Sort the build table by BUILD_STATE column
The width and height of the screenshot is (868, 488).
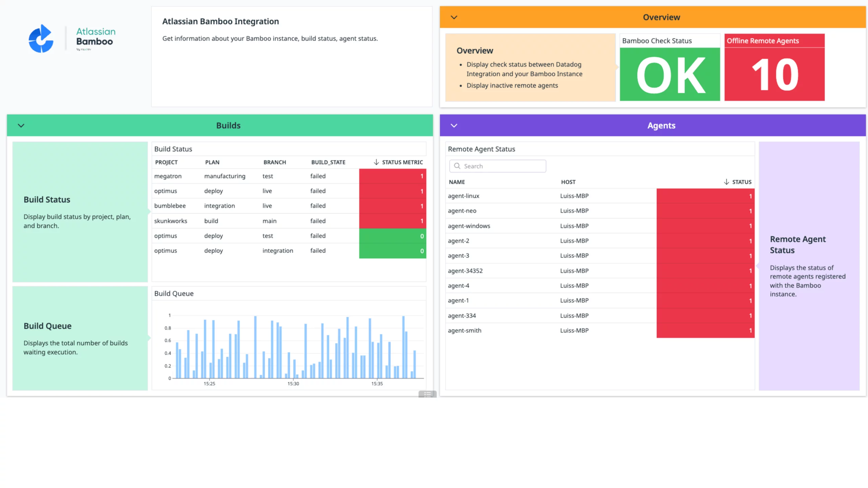pyautogui.click(x=328, y=162)
